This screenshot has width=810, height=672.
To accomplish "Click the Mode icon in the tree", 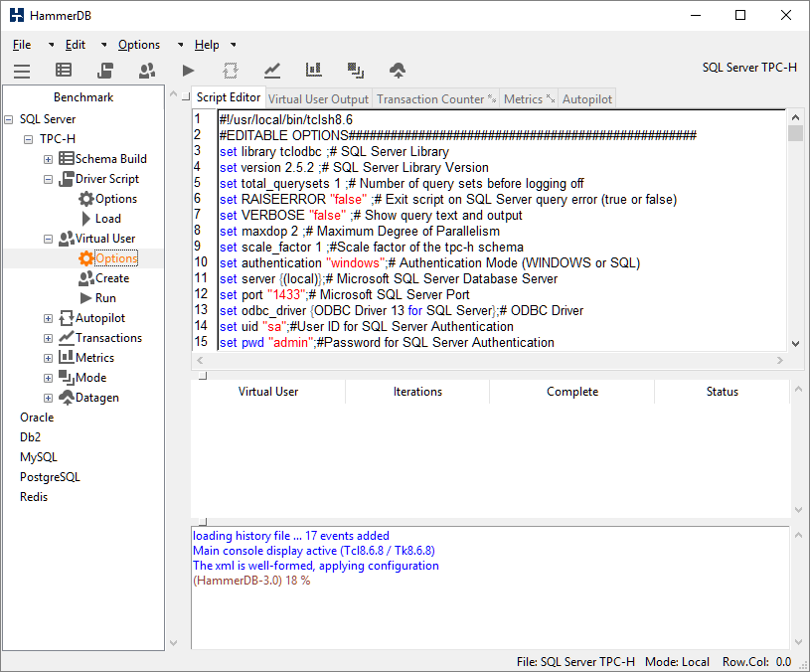I will 67,378.
